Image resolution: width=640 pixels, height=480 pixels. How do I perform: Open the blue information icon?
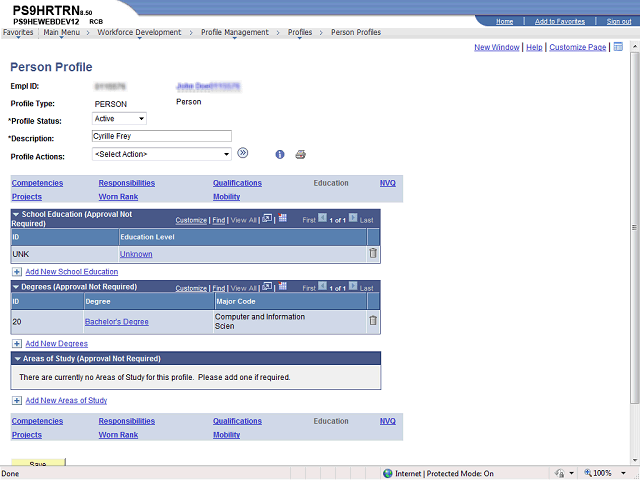click(280, 154)
